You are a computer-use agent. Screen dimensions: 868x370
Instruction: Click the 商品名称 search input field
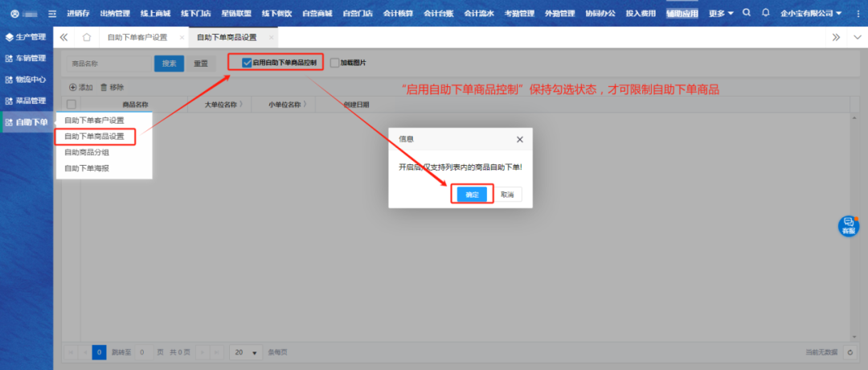point(108,63)
